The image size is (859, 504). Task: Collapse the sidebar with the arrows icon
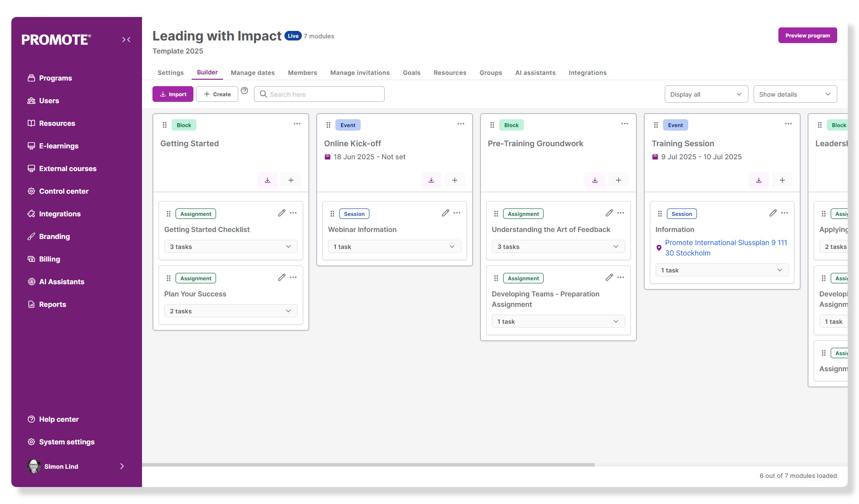click(x=126, y=40)
